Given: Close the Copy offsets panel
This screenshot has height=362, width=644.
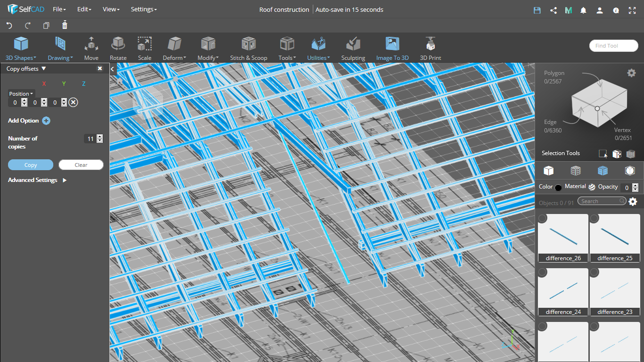Looking at the screenshot, I should tap(100, 69).
